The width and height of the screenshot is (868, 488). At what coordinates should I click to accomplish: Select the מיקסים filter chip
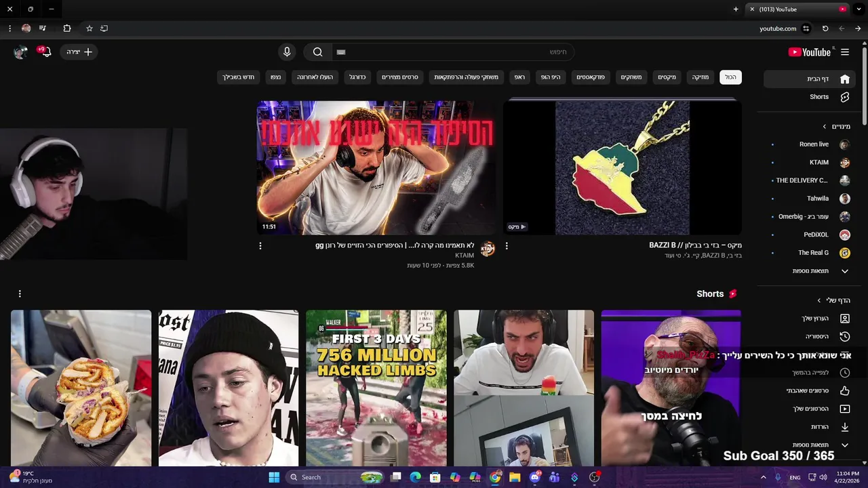pyautogui.click(x=667, y=77)
